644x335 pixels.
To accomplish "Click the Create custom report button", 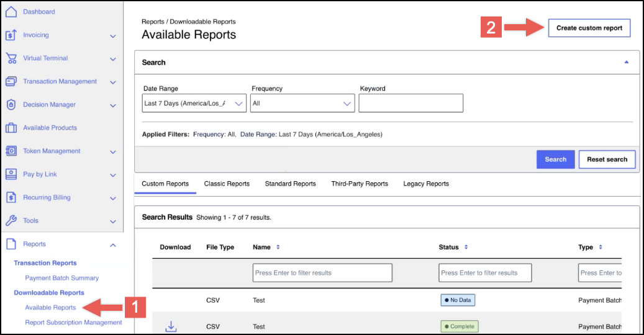I will [589, 28].
